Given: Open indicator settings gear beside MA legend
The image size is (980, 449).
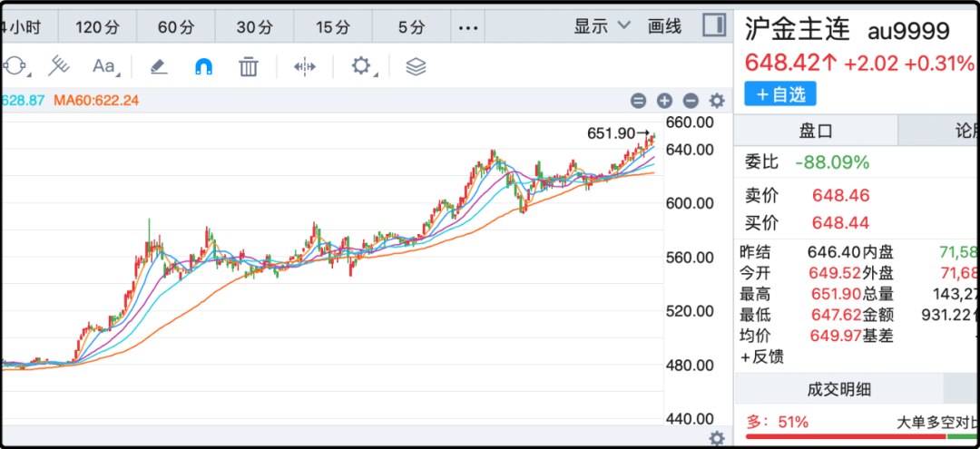Looking at the screenshot, I should (x=717, y=101).
